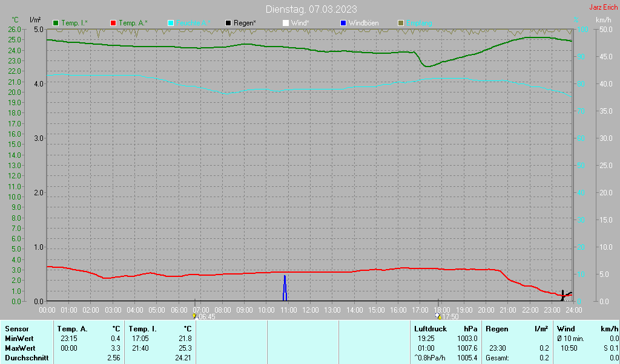Click the '21:40' indoor maximum time
The image size is (620, 364).
click(x=140, y=348)
